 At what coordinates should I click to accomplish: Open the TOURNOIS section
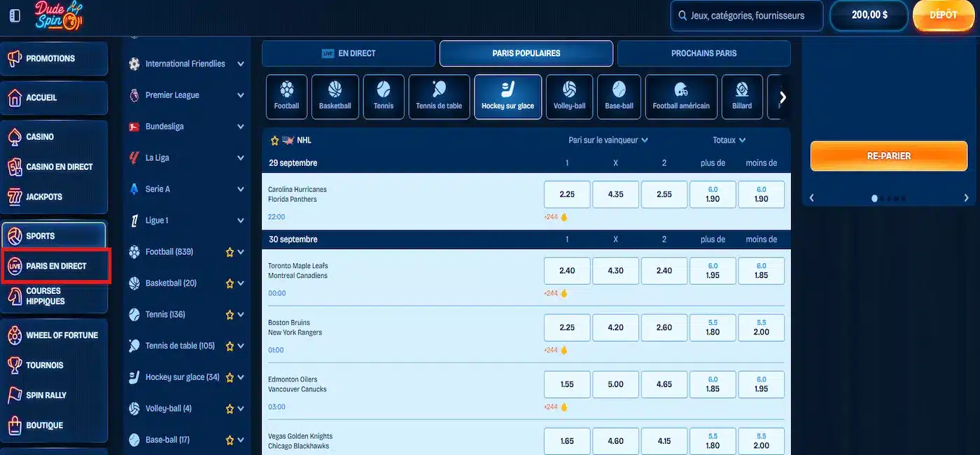point(55,365)
